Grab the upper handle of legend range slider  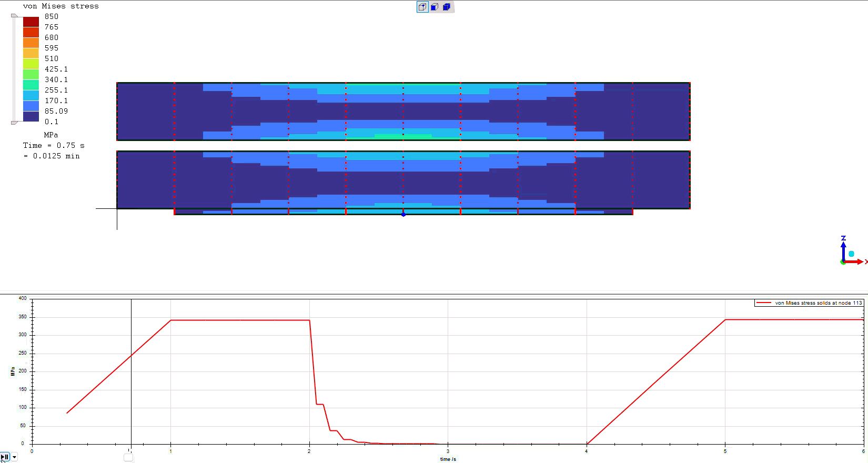tap(14, 16)
